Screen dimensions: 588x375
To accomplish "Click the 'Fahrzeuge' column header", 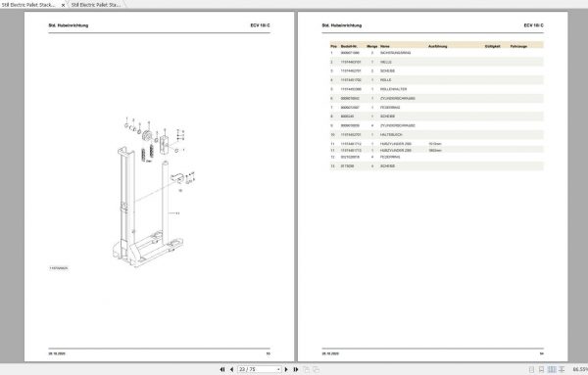I will pyautogui.click(x=518, y=46).
